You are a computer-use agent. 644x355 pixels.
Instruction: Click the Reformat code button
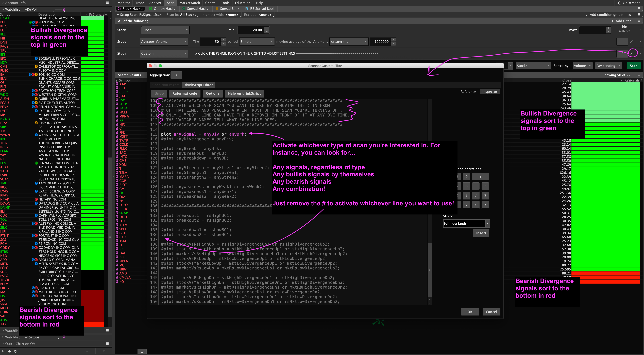[x=184, y=93]
